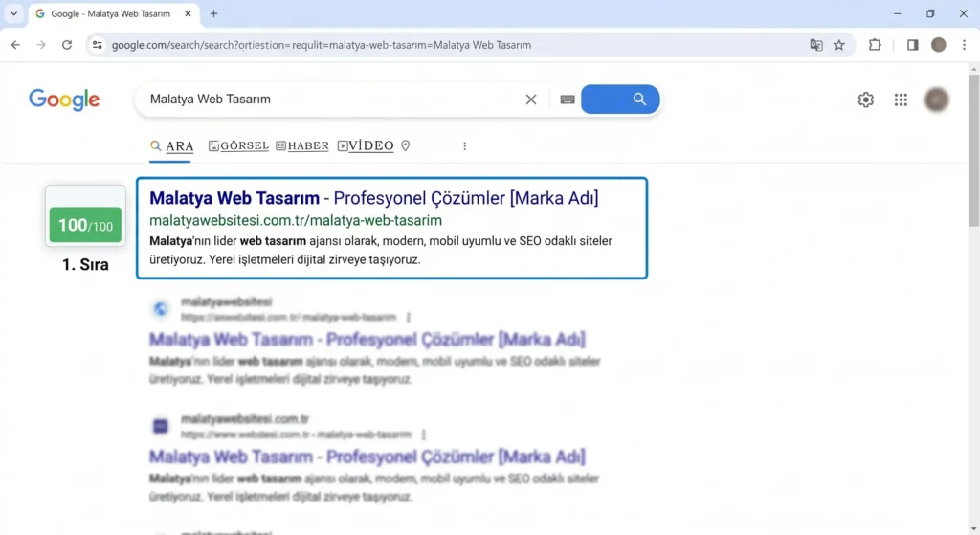Open the Chrome extensions puzzle icon
The image size is (980, 535).
click(875, 45)
